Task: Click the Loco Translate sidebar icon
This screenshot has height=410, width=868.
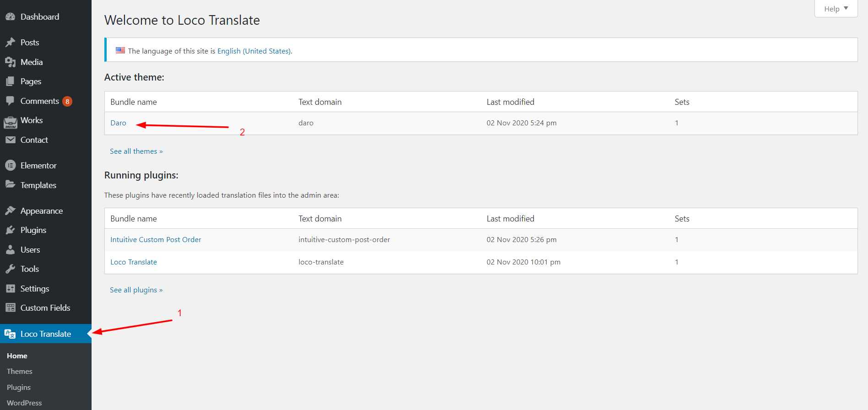Action: (10, 334)
